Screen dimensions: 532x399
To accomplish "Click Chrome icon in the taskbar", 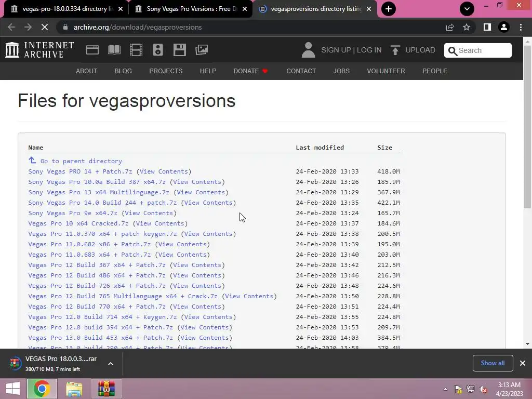I will pos(42,389).
